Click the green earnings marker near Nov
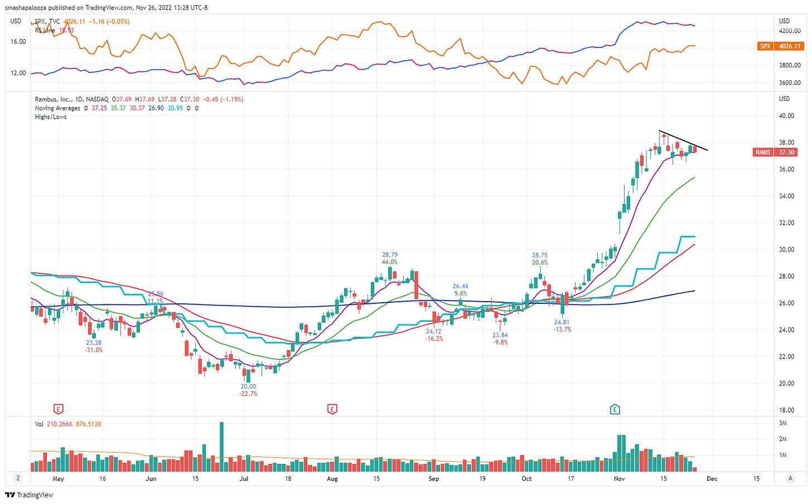This screenshot has width=812, height=504. coord(615,410)
